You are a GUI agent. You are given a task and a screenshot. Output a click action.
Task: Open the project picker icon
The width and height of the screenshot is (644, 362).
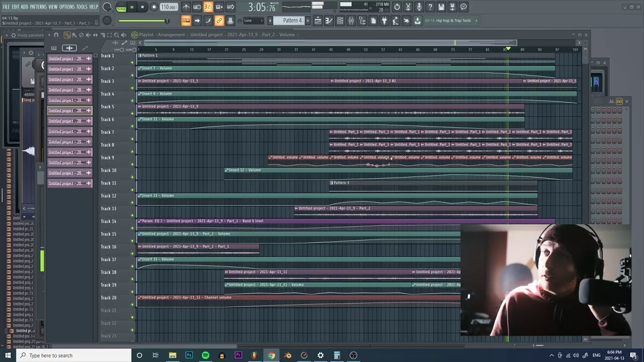(x=373, y=21)
